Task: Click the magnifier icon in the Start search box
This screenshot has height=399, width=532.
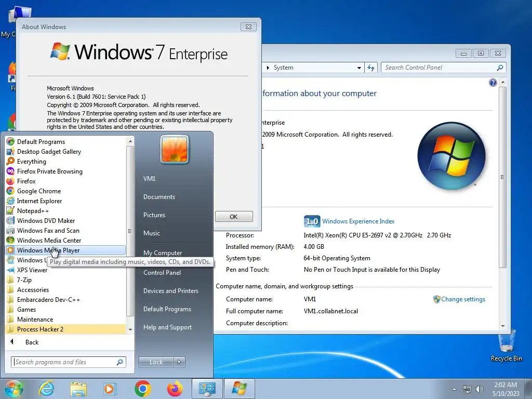Action: coord(120,362)
